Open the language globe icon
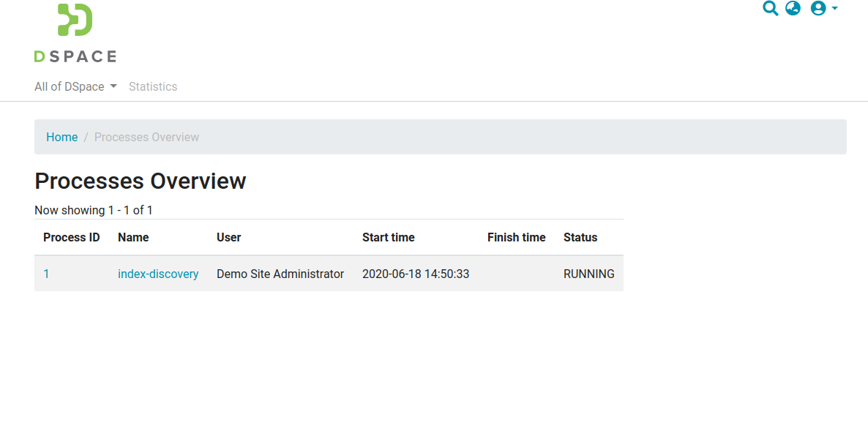This screenshot has width=868, height=439. 793,8
